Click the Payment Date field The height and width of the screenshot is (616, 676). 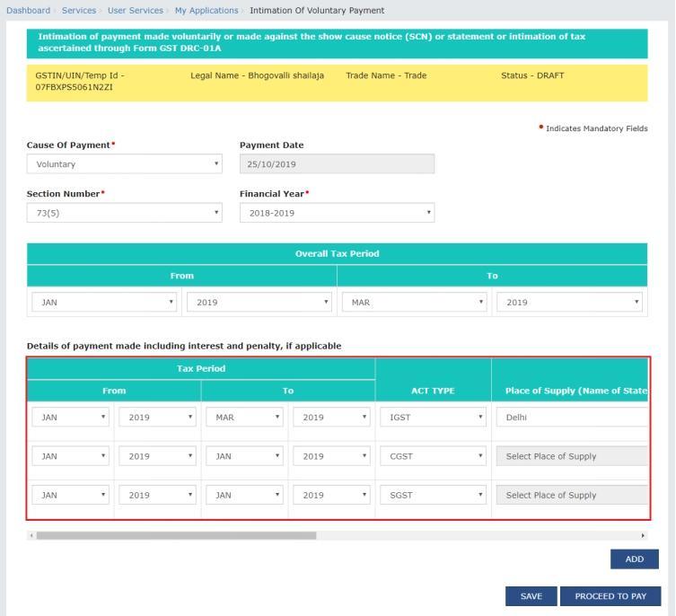pos(338,164)
